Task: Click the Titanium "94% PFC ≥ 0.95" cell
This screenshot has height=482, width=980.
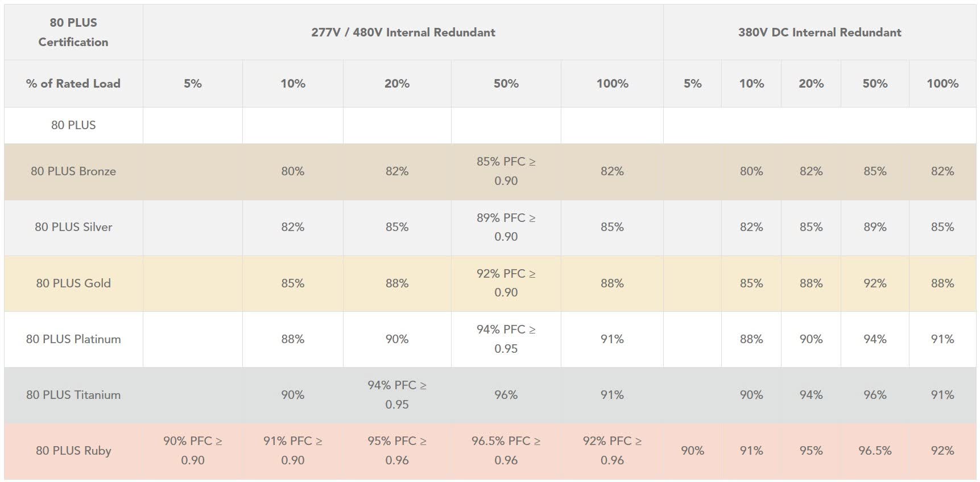Action: click(397, 395)
